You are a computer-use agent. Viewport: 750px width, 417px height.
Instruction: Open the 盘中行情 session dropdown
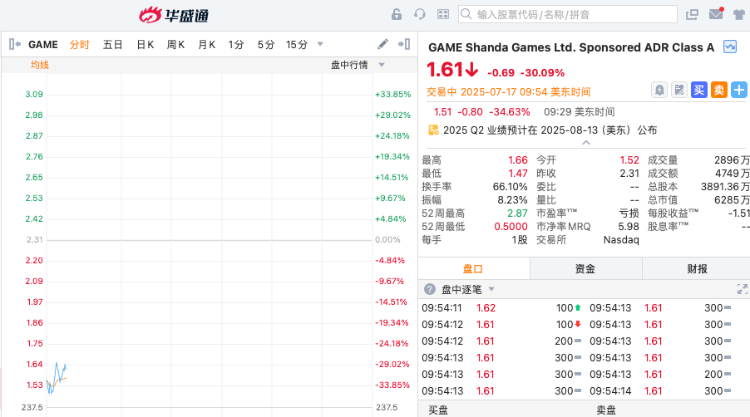coord(358,65)
